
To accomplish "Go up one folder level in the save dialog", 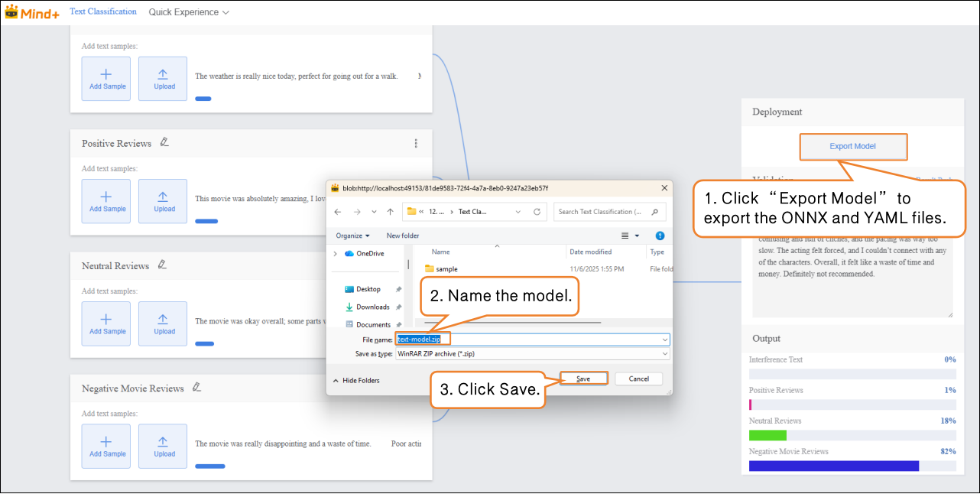I will [x=391, y=212].
